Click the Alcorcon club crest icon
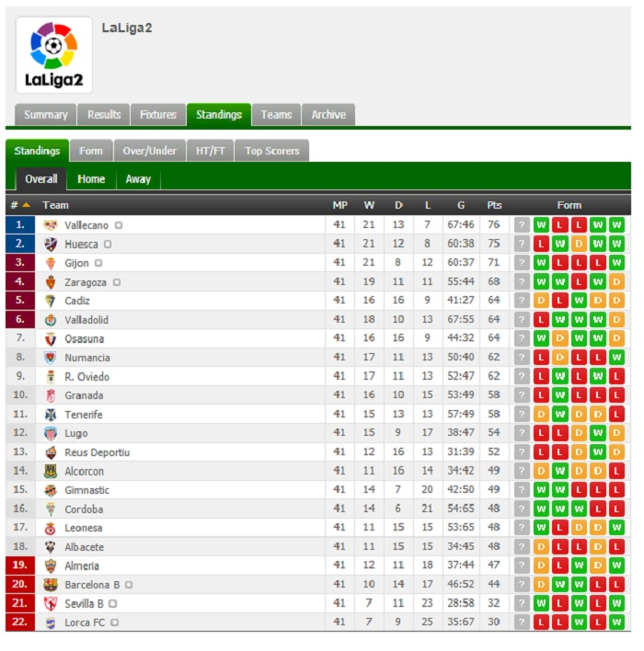 (x=51, y=471)
